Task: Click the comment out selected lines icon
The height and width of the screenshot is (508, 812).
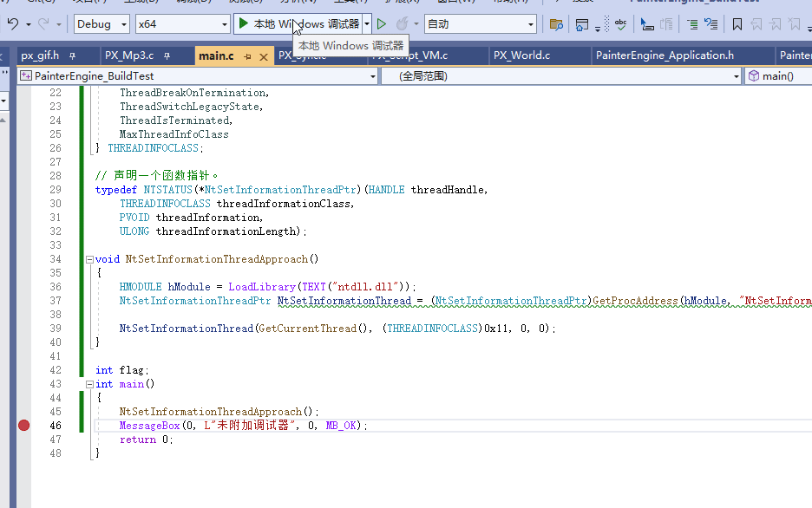Action: click(x=691, y=23)
